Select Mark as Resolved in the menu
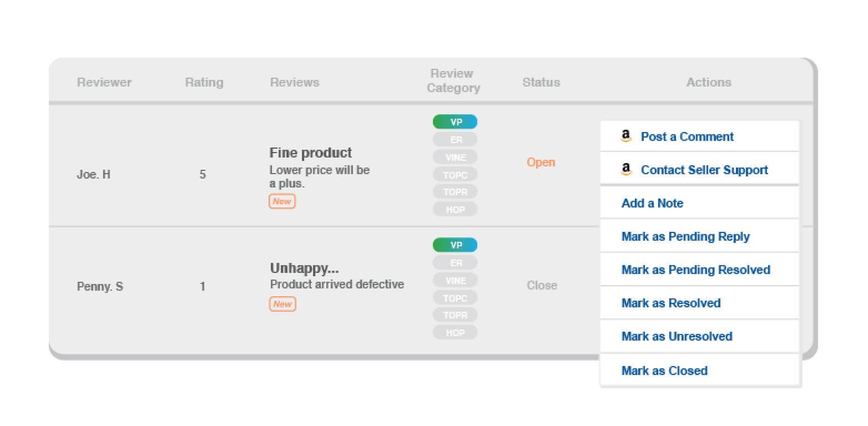Screen dimensions: 868x426 tap(671, 303)
